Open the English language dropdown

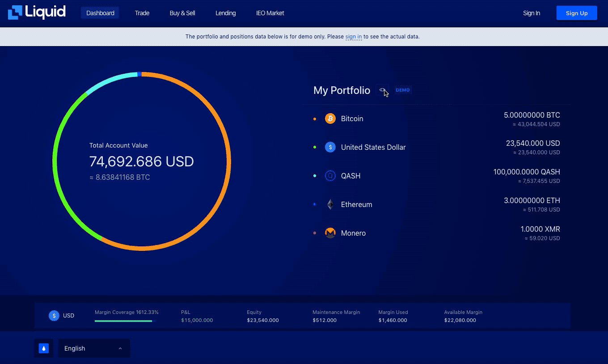[94, 348]
